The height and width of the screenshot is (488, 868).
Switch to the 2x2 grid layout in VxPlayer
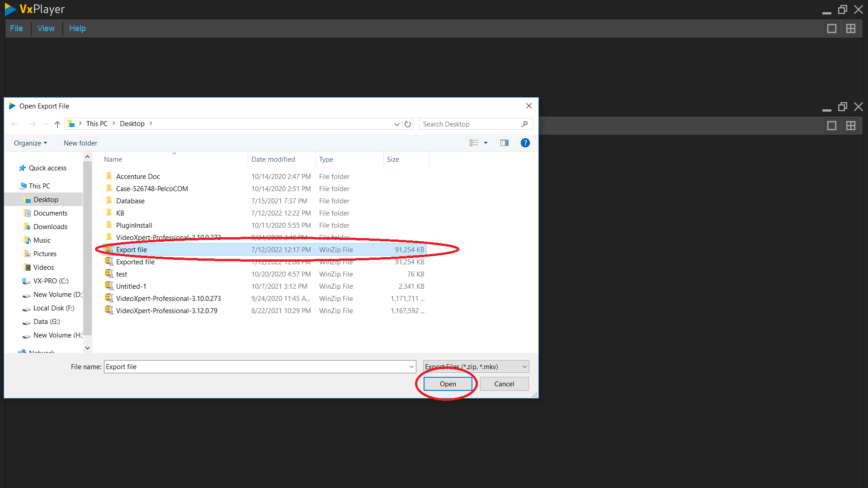851,28
